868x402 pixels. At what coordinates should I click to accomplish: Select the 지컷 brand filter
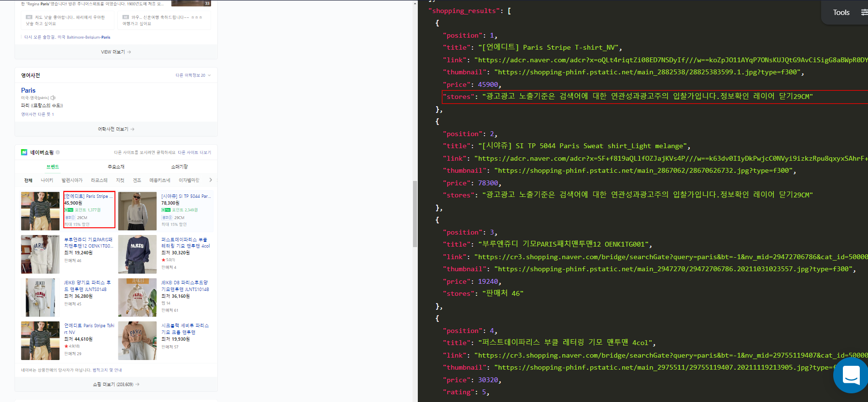point(120,180)
